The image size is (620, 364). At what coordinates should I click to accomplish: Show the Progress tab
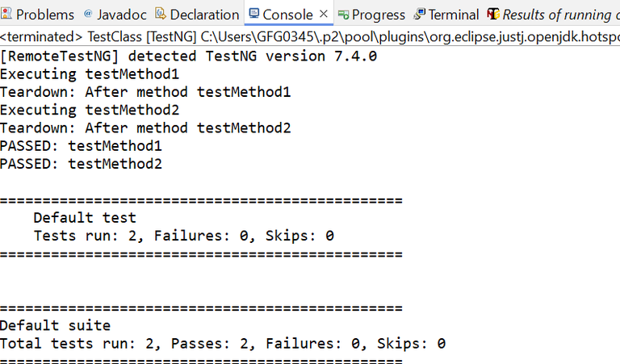click(x=379, y=15)
